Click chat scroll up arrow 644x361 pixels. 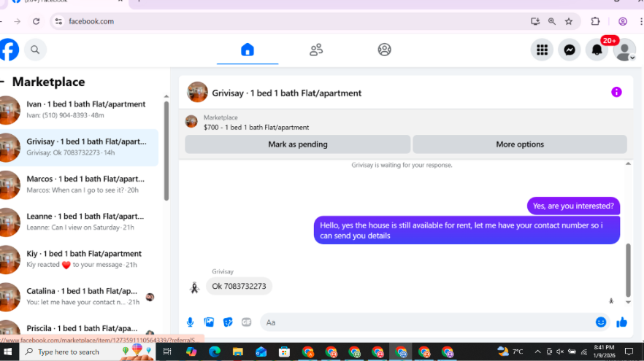click(x=628, y=163)
